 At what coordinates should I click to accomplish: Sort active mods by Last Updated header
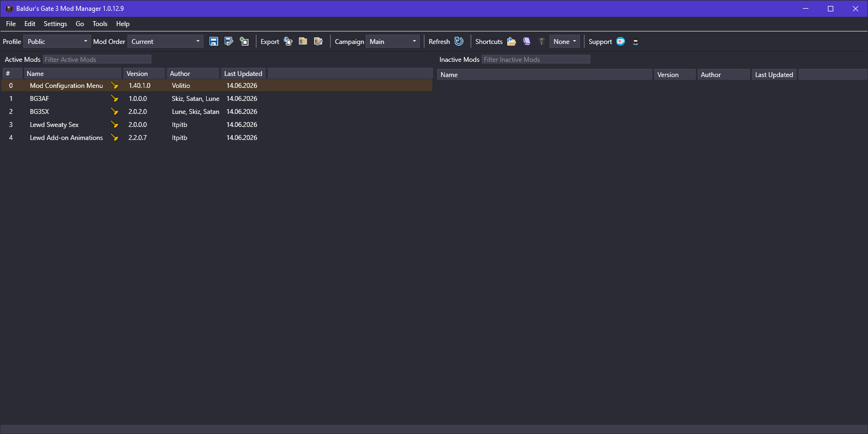[243, 74]
